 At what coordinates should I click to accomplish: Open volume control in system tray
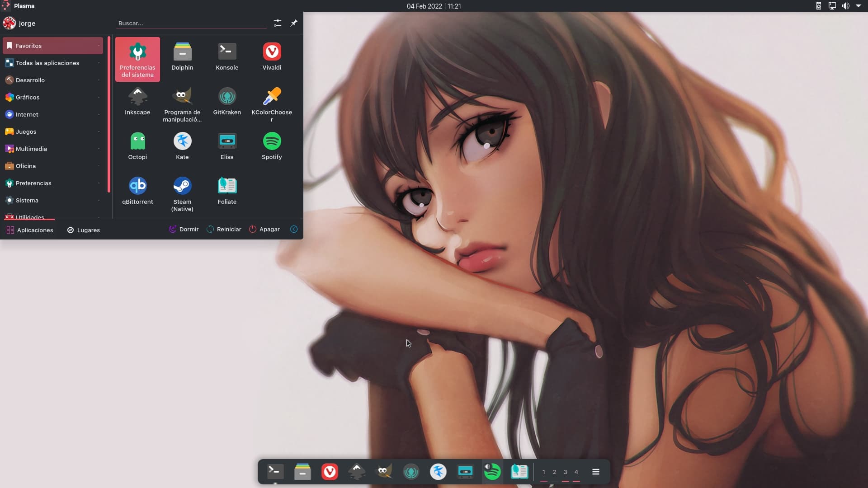click(845, 6)
